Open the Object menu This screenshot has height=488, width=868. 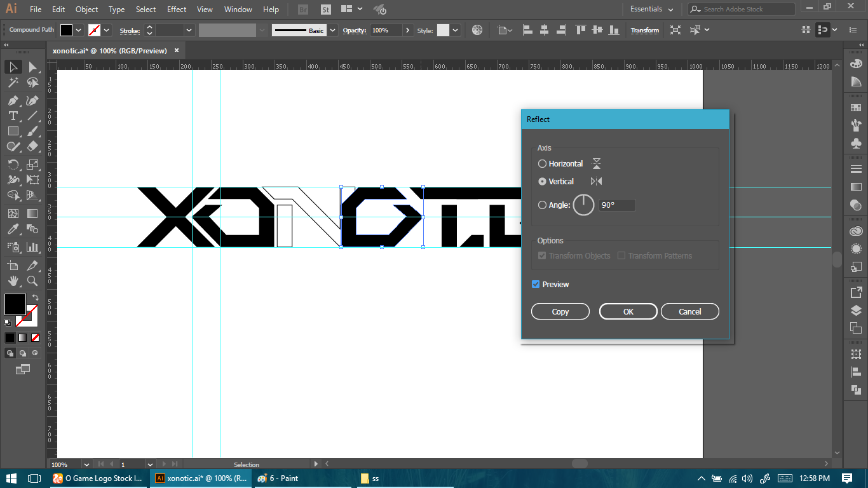point(87,10)
